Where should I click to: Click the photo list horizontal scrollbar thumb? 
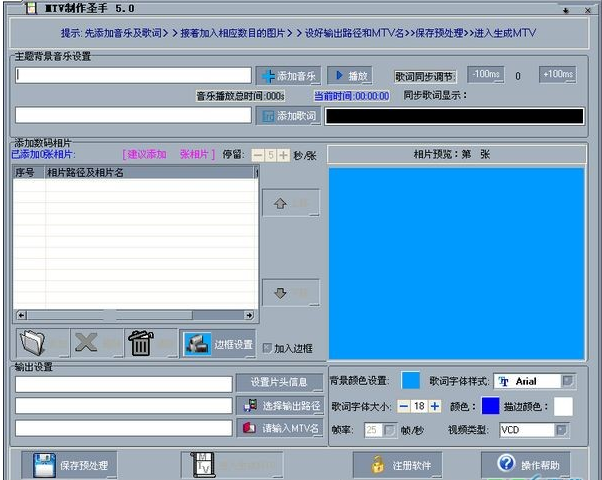(109, 315)
